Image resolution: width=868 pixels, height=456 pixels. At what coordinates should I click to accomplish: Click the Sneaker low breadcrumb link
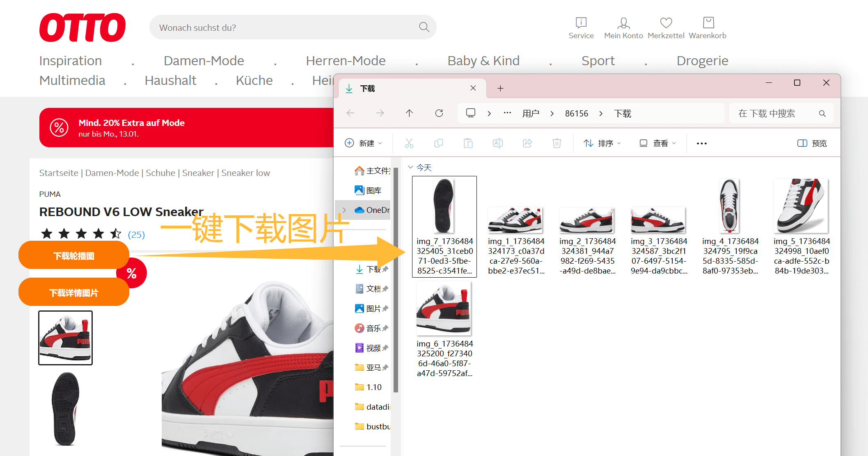246,173
